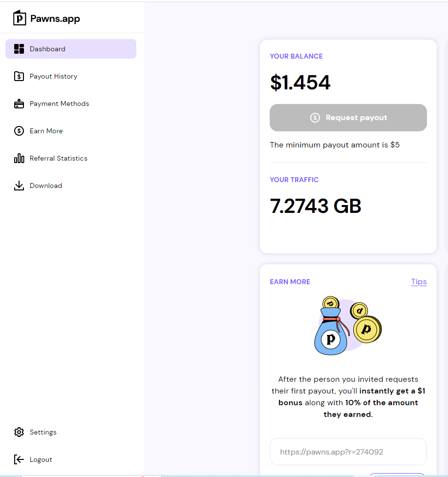This screenshot has height=477, width=448.
Task: Click the Earn More dollar-circle icon
Action: pos(19,131)
